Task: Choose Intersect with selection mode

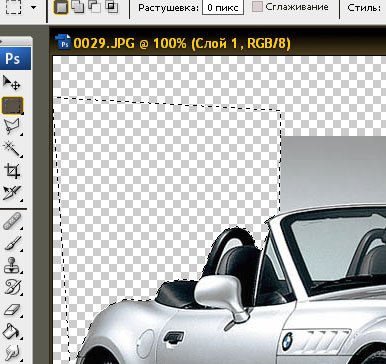Action: pos(111,7)
